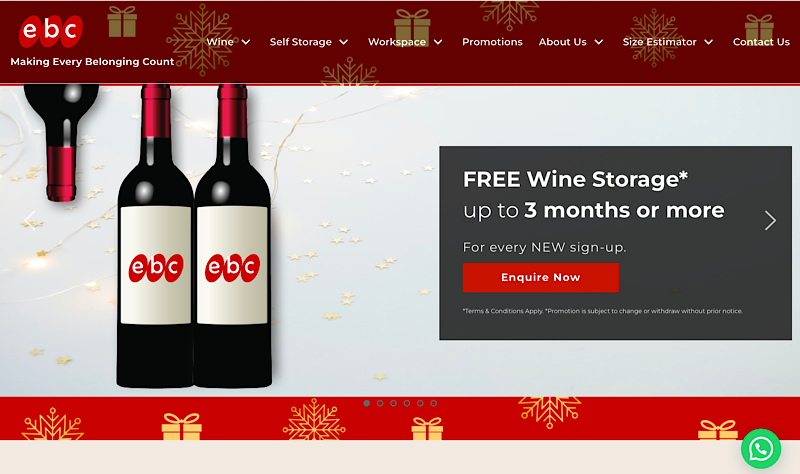Expand the About Us dropdown chevron
The height and width of the screenshot is (474, 800).
click(x=599, y=42)
